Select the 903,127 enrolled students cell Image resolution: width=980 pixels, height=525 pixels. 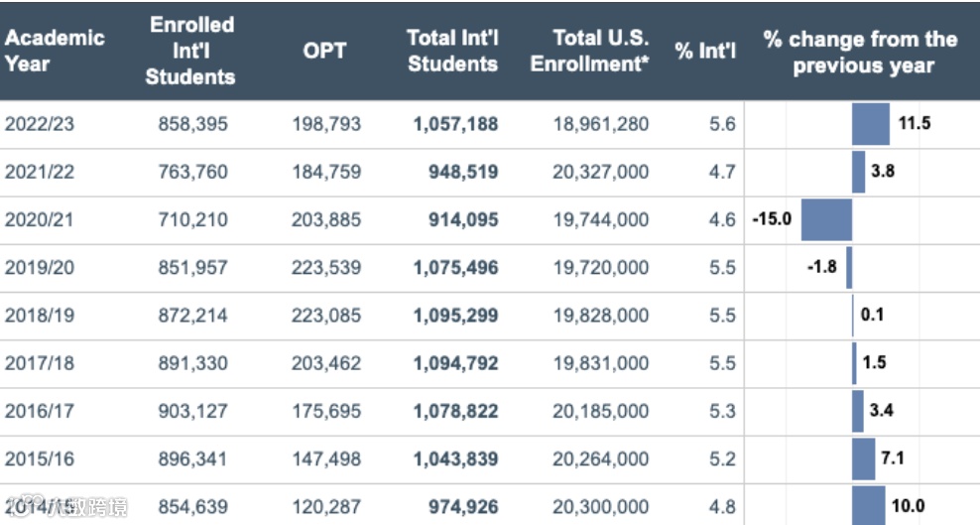coord(192,411)
